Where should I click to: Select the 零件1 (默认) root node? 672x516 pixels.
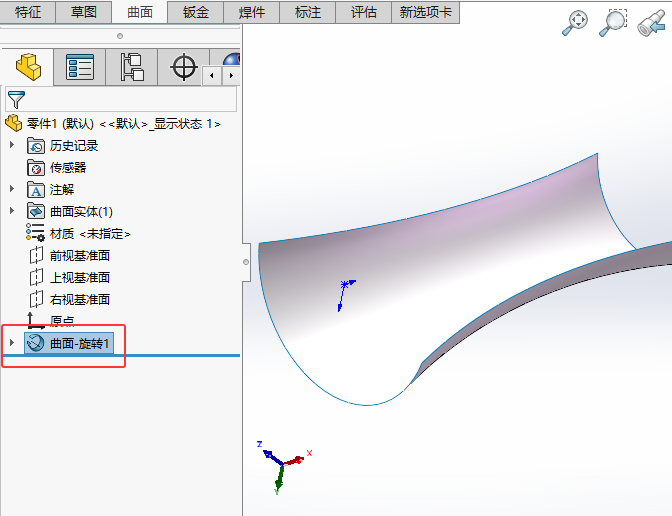[x=123, y=124]
